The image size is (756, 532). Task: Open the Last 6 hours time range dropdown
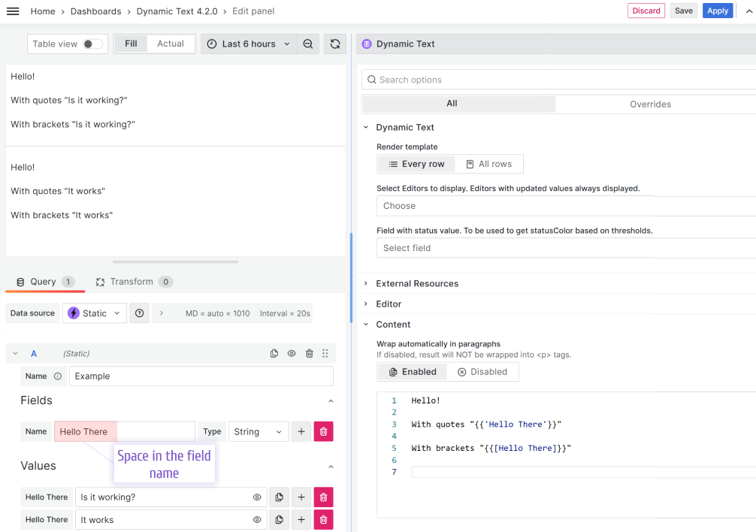(x=248, y=44)
